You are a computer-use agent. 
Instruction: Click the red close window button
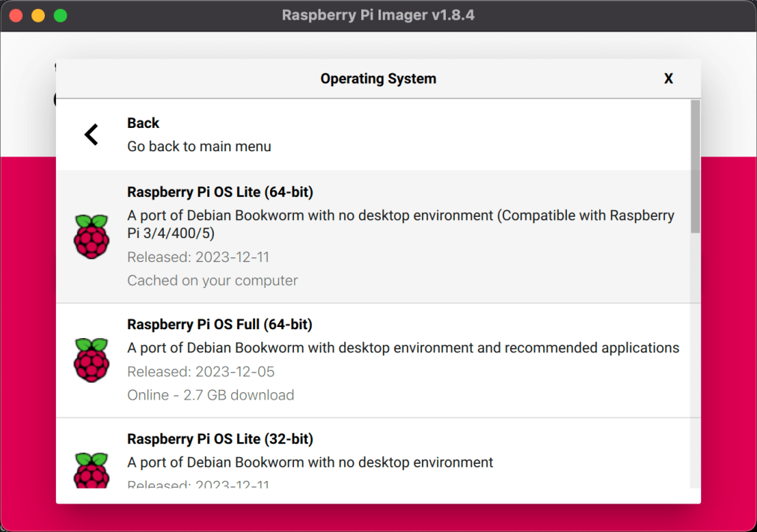pos(16,16)
